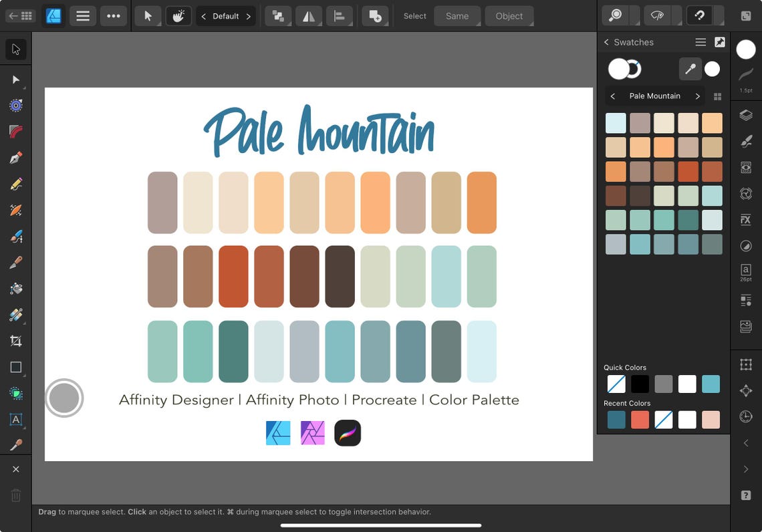The width and height of the screenshot is (762, 532).
Task: Select the teal Quick Colors swatch
Action: click(x=711, y=384)
